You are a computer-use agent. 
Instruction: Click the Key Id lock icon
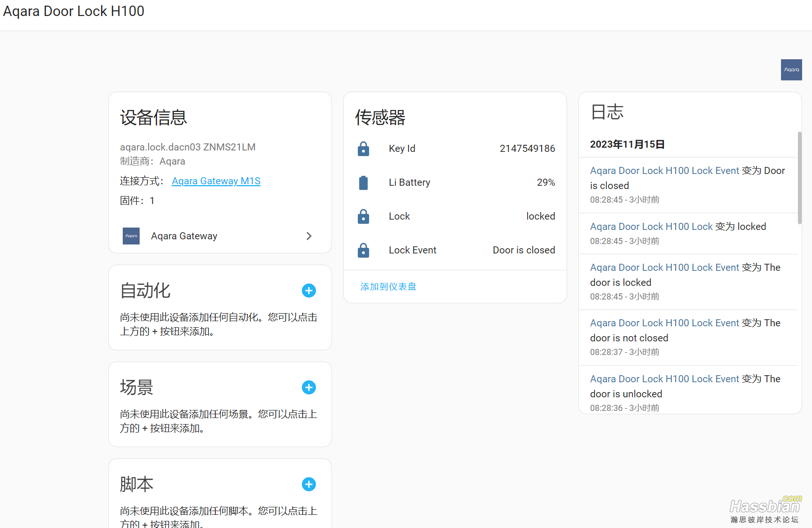363,149
